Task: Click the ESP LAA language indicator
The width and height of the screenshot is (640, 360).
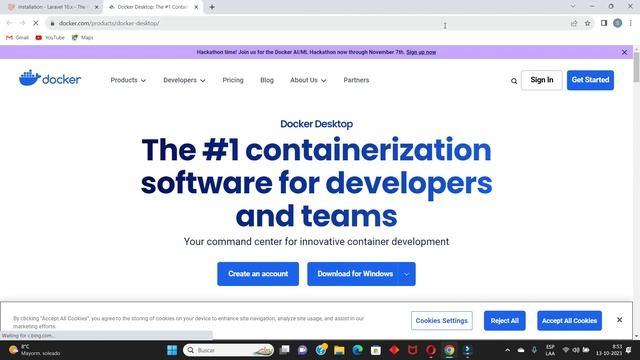Action: point(550,350)
